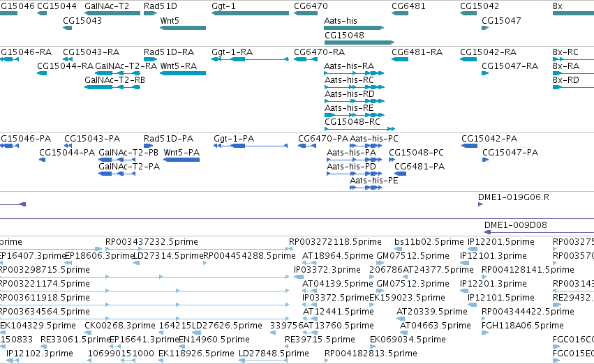Click the CG15044-PA protein label
The image size is (594, 364).
[x=67, y=153]
